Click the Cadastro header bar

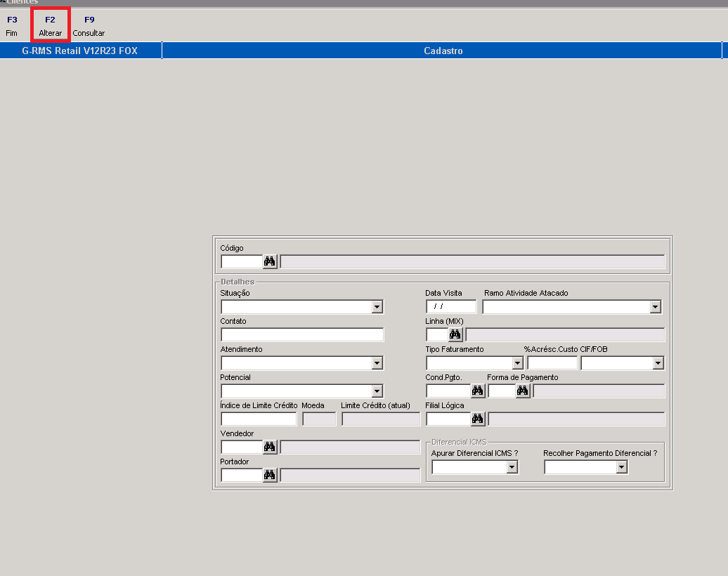pyautogui.click(x=443, y=51)
